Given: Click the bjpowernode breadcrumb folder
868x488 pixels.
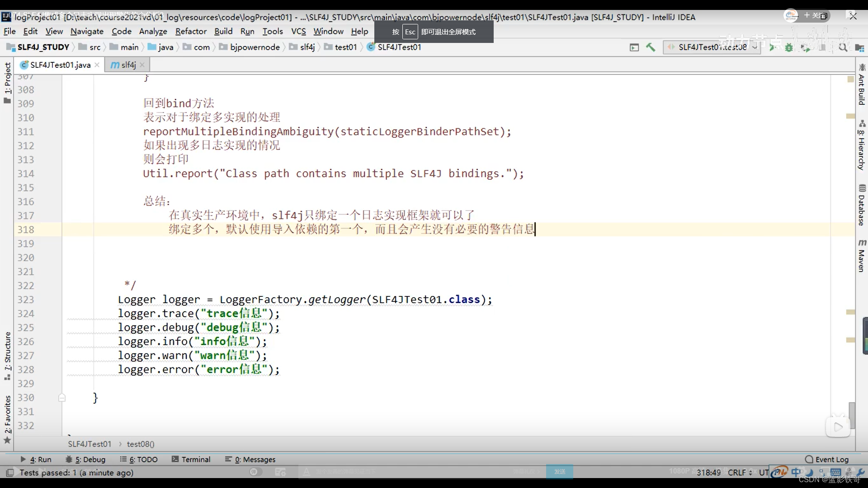Looking at the screenshot, I should pos(250,47).
